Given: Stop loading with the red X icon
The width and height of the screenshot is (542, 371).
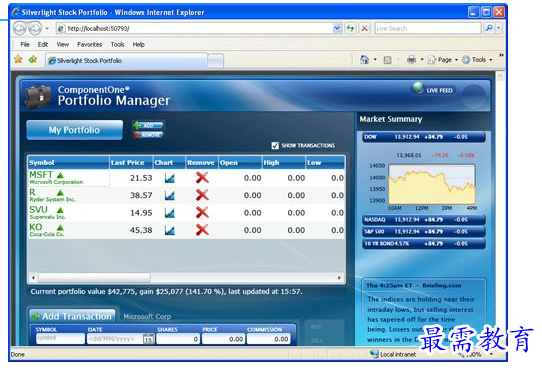Looking at the screenshot, I should coord(364,28).
